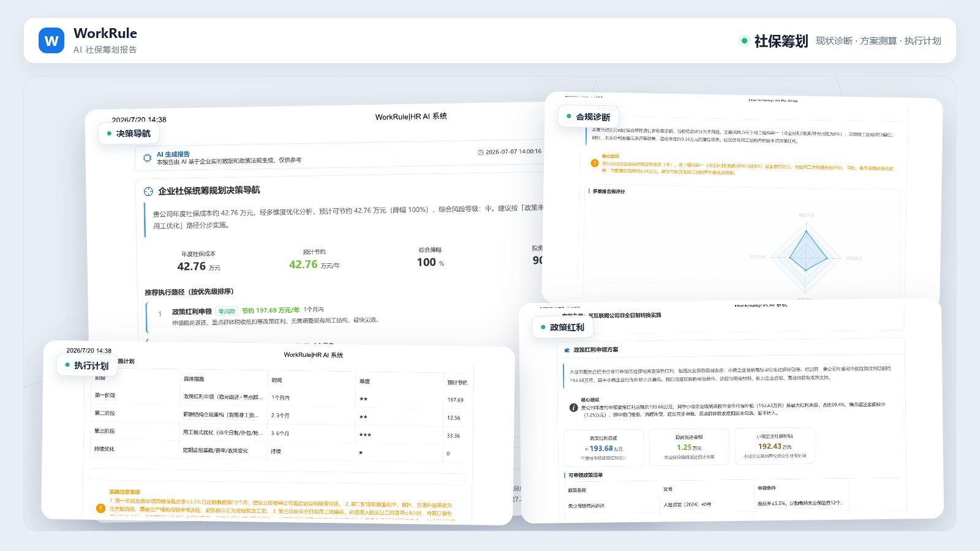Click the 197.69 savings cell
The width and height of the screenshot is (980, 551).
click(455, 400)
